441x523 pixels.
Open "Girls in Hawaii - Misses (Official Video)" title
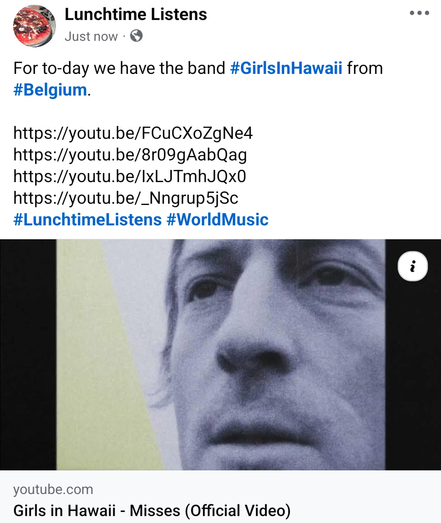(x=152, y=511)
